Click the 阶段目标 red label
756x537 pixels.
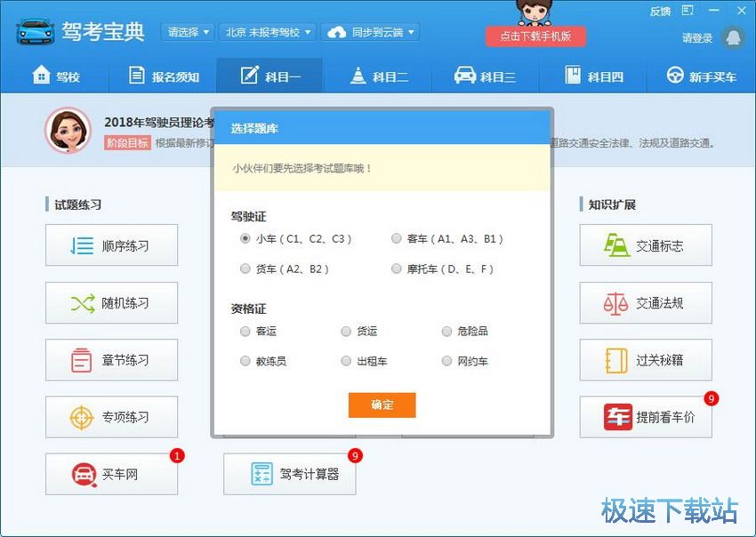pos(127,142)
